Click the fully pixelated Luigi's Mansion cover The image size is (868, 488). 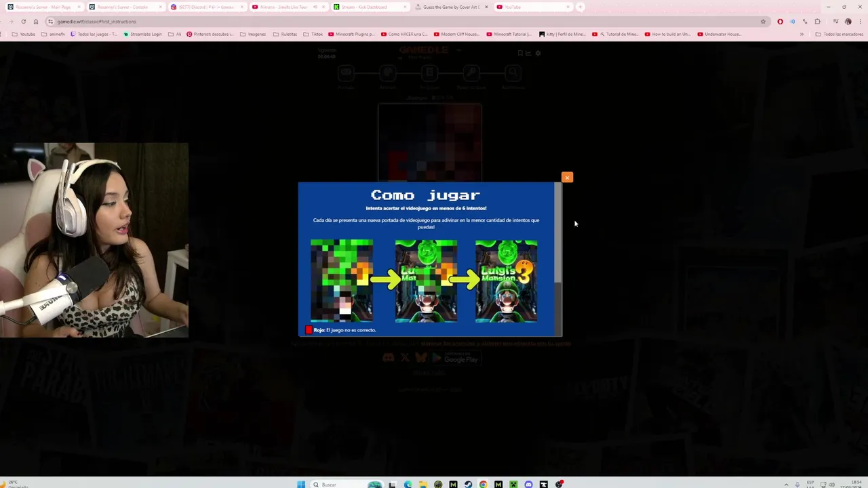(x=342, y=281)
